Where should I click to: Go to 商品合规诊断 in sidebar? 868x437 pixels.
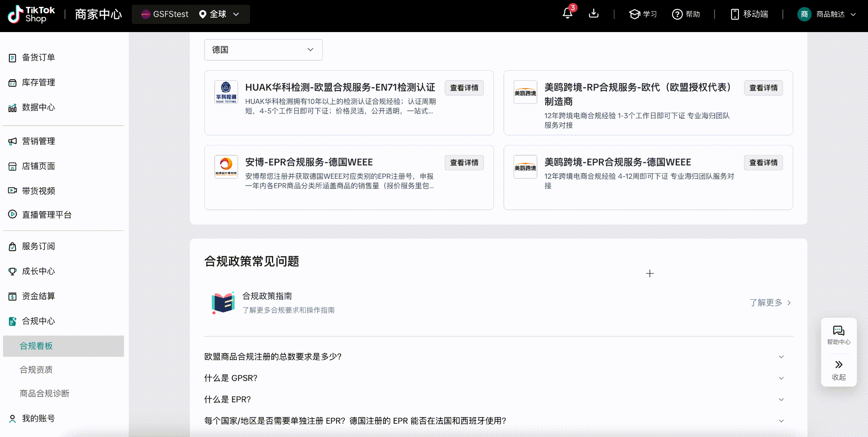[44, 393]
